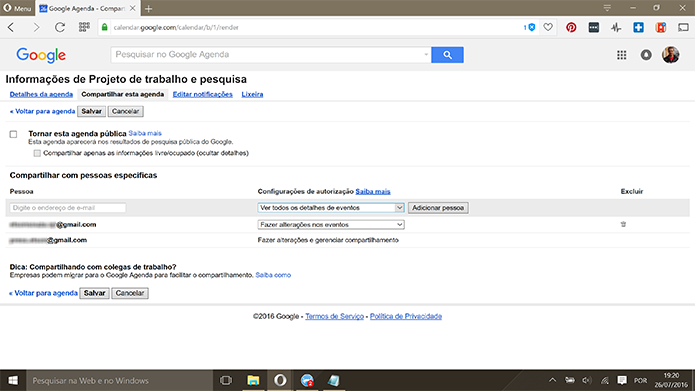Expand the search options arrow in search box
Image resolution: width=695 pixels, height=391 pixels.
pos(426,55)
